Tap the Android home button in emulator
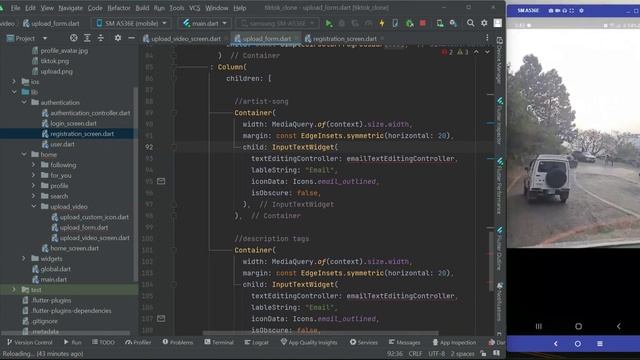Image resolution: width=640 pixels, height=360 pixels. (x=578, y=326)
